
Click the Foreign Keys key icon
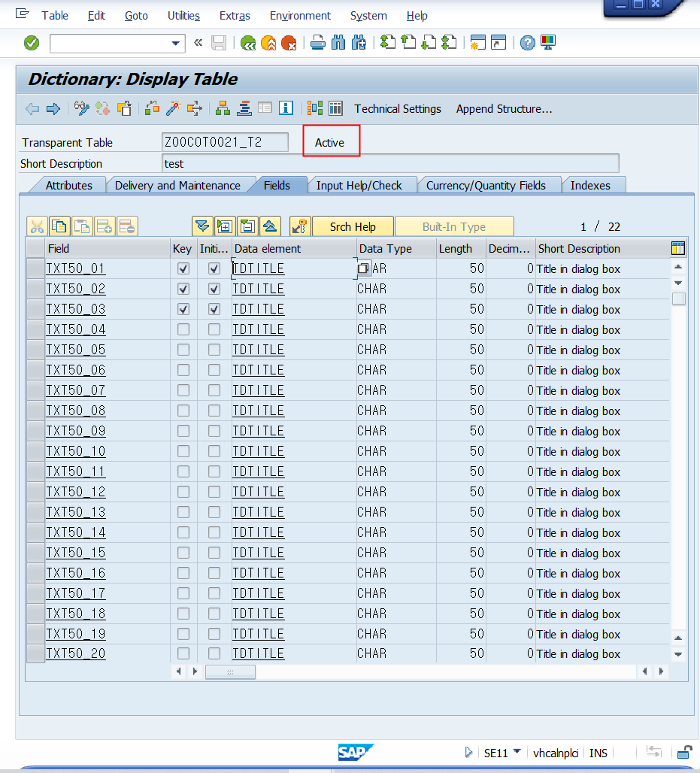(300, 227)
